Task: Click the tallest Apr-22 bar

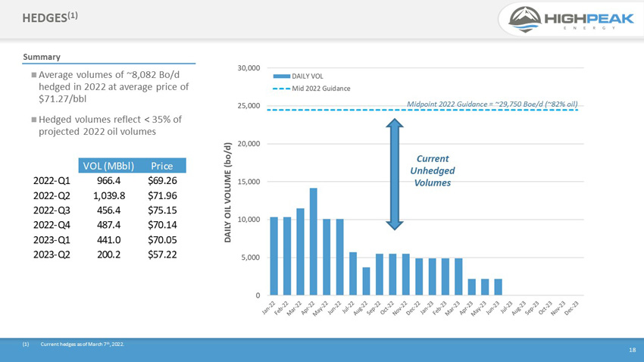Action: tap(314, 242)
